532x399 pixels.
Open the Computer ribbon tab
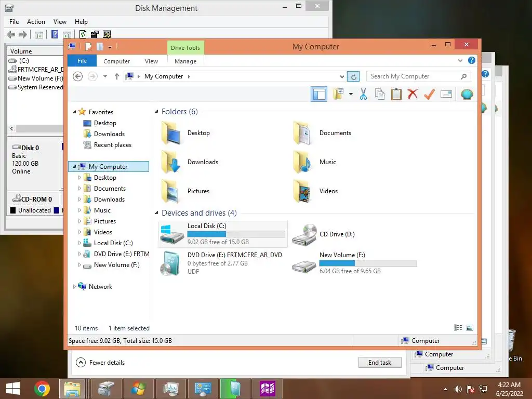click(x=116, y=61)
